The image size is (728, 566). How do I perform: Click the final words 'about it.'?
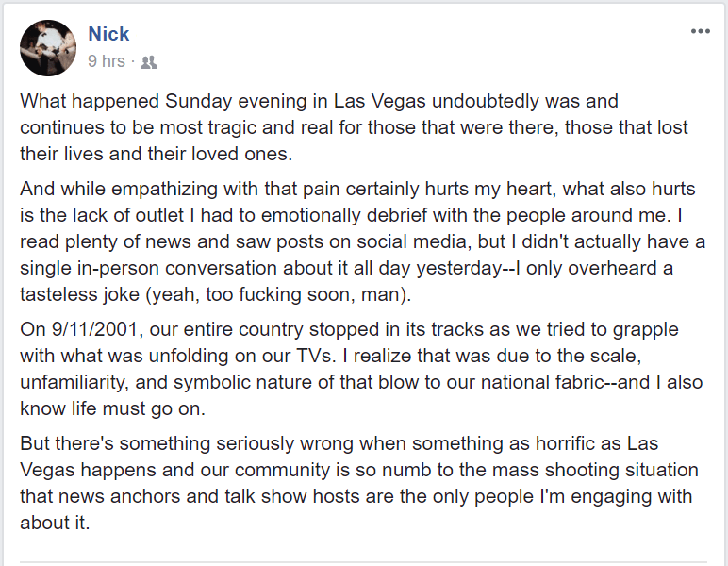click(x=55, y=523)
